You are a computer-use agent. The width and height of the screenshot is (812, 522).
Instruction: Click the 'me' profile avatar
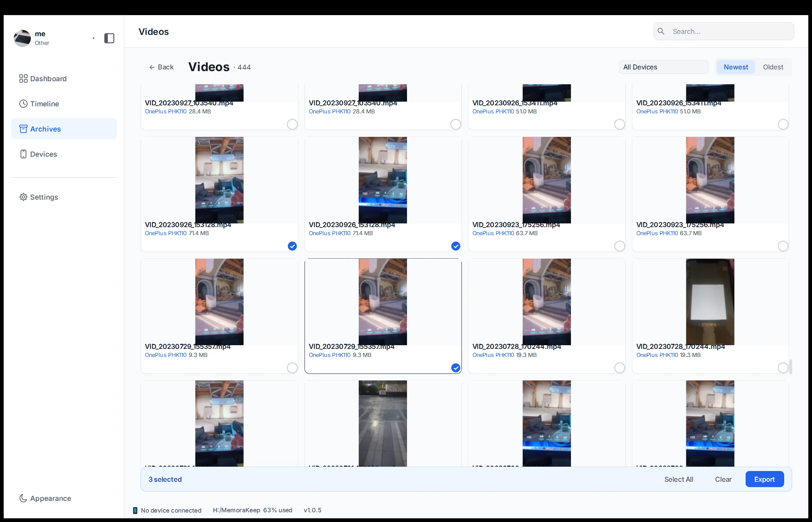coord(22,38)
